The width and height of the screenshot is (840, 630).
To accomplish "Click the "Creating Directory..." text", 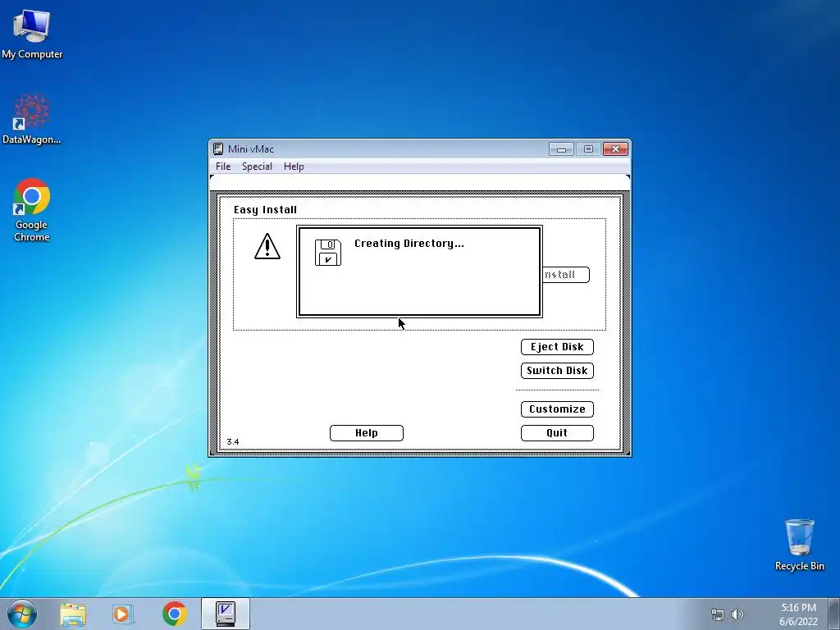I will click(x=409, y=244).
